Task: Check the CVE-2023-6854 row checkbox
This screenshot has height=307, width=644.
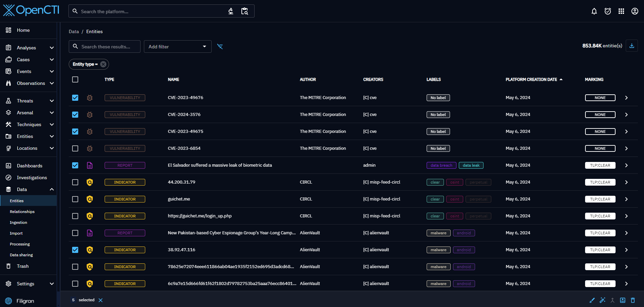Action: click(75, 148)
